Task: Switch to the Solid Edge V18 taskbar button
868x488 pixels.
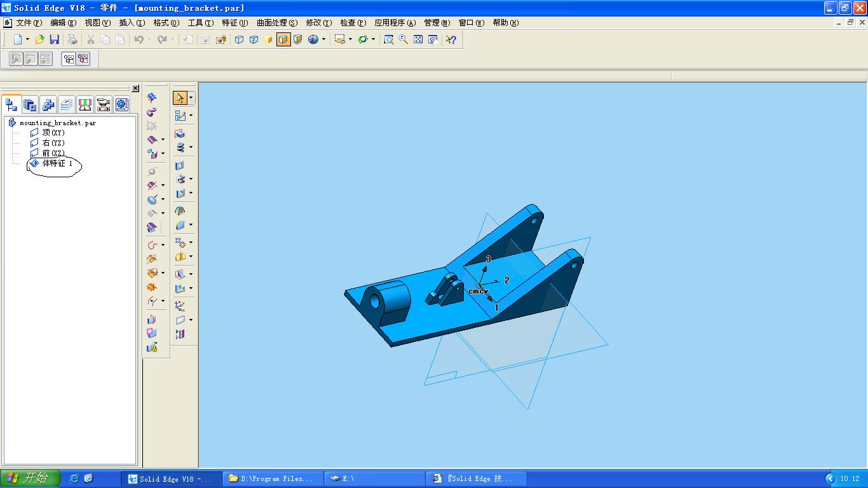Action: tap(172, 478)
